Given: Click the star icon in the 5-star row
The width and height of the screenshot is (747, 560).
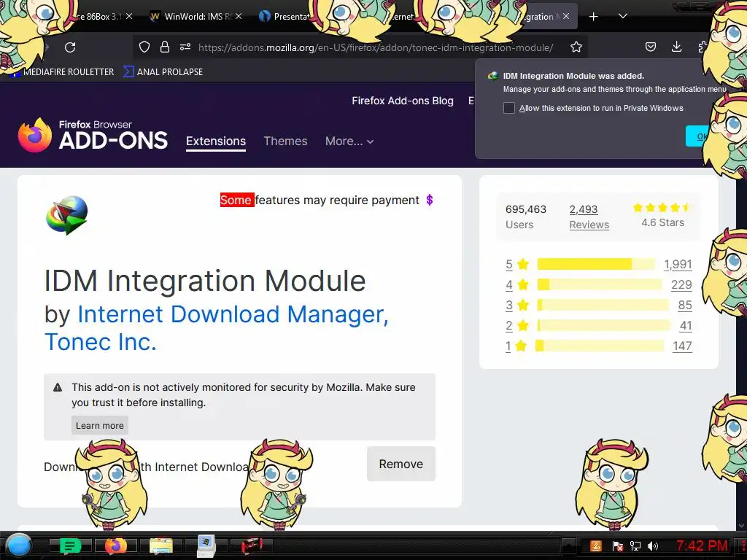Looking at the screenshot, I should (523, 264).
